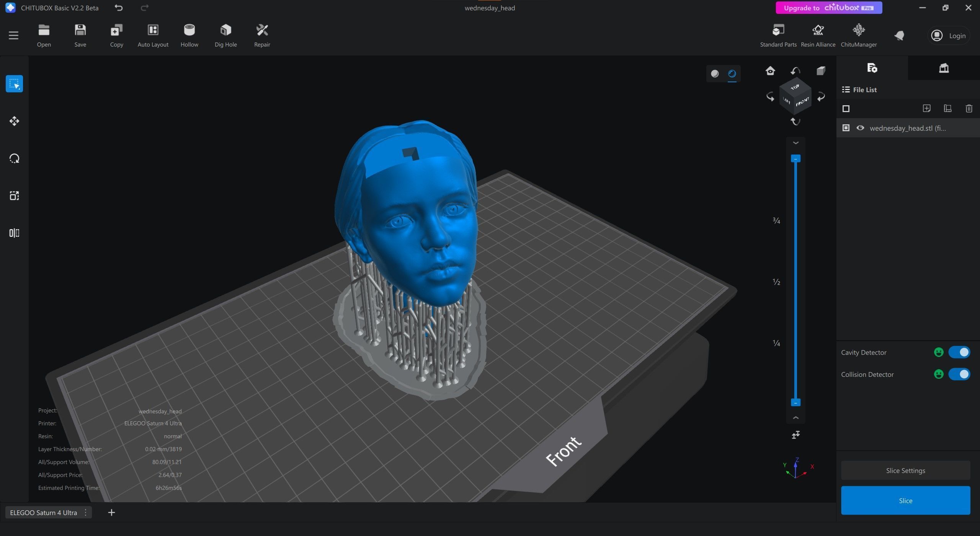Undo the last action
The width and height of the screenshot is (980, 536).
click(119, 8)
